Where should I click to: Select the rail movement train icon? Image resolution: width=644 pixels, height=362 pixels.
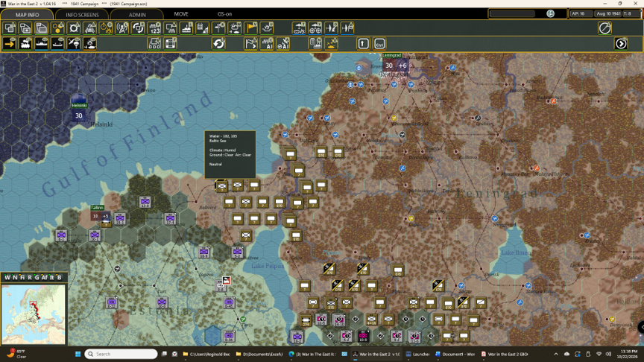point(25,43)
